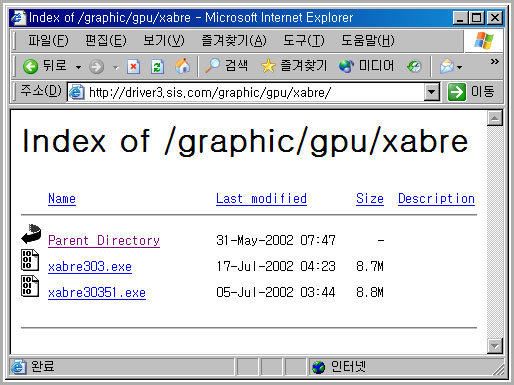Click the Back (뒤로) arrow icon
514x385 pixels.
tap(30, 66)
